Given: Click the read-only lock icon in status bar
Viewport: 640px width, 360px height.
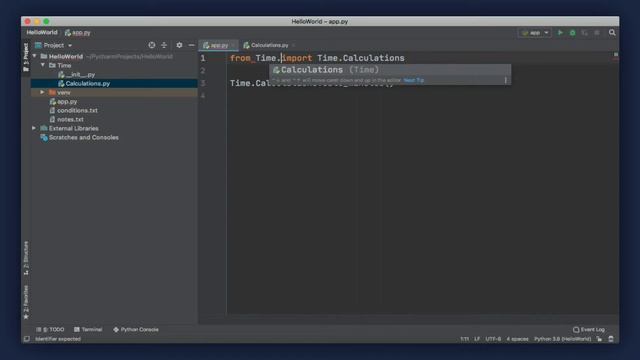Looking at the screenshot, I should tap(599, 339).
